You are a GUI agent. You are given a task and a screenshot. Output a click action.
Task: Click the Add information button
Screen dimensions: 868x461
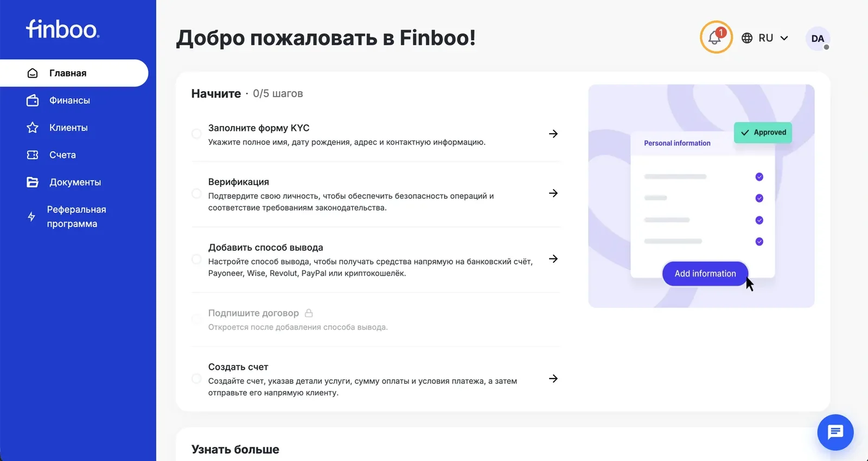coord(705,274)
